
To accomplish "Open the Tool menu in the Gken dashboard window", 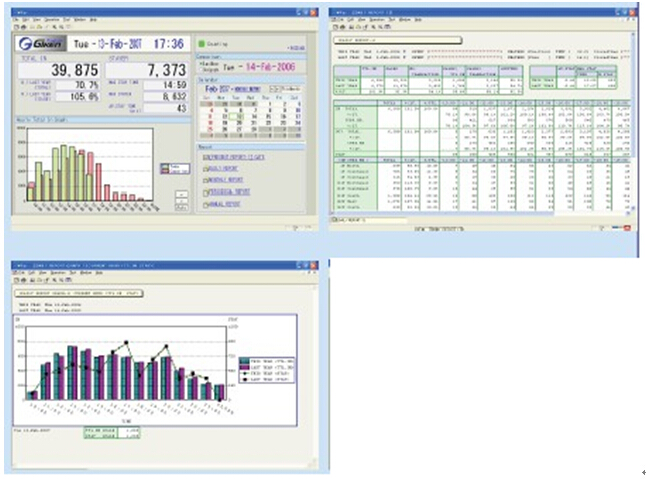I will pyautogui.click(x=66, y=19).
